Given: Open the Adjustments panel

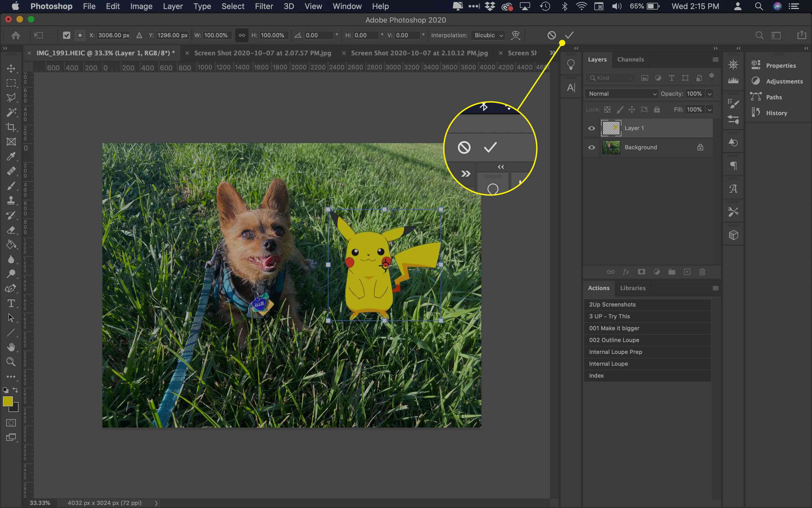Looking at the screenshot, I should coord(784,81).
